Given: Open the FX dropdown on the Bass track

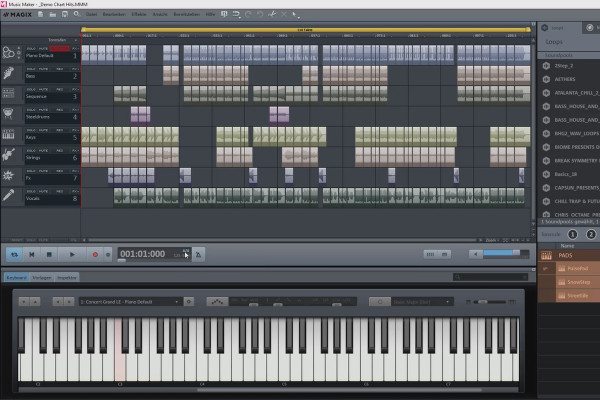Looking at the screenshot, I should [x=75, y=69].
